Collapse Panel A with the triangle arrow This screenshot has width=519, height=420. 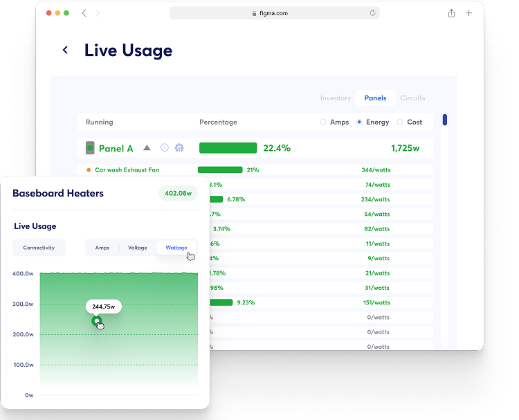pyautogui.click(x=147, y=148)
